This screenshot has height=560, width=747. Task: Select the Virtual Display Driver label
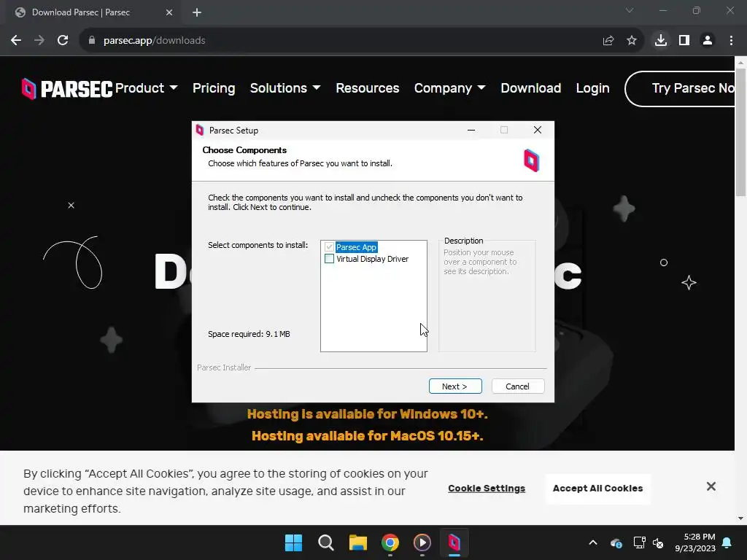pos(373,259)
